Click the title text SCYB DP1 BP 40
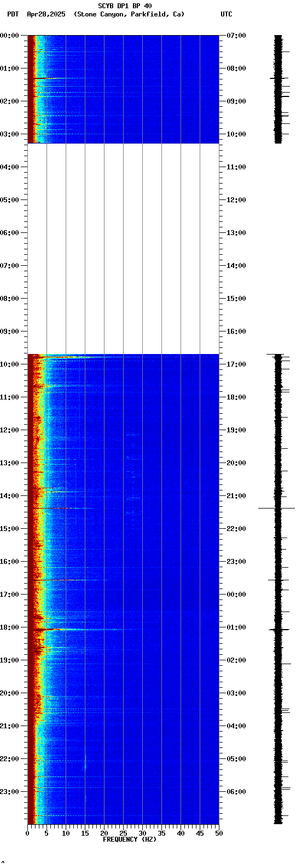 click(125, 6)
